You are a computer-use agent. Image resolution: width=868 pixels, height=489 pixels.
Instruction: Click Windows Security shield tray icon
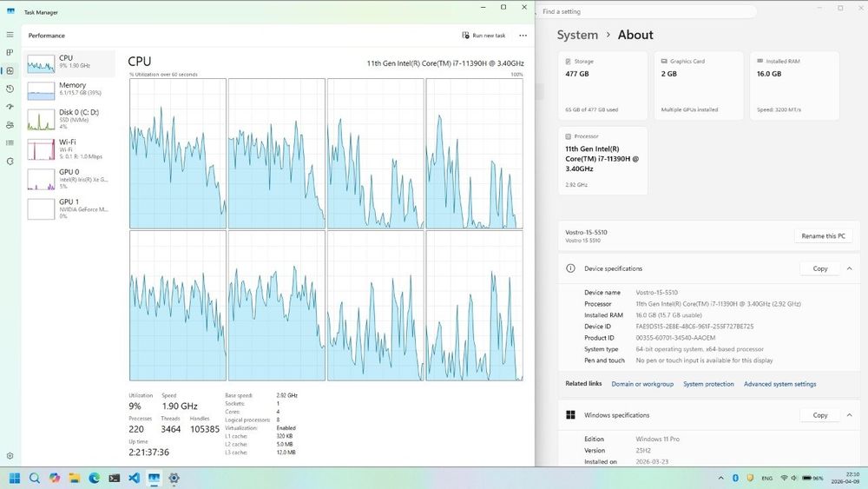click(750, 478)
